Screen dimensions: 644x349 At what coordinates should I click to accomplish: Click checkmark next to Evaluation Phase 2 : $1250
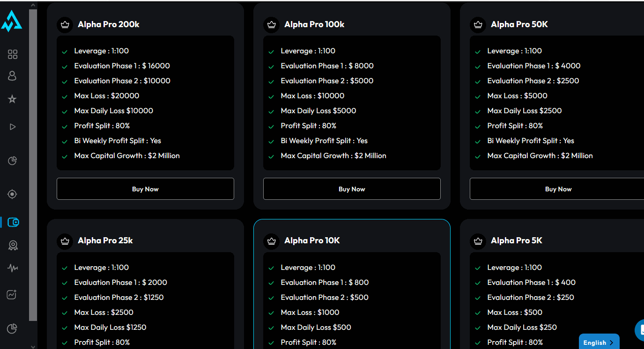coord(65,298)
